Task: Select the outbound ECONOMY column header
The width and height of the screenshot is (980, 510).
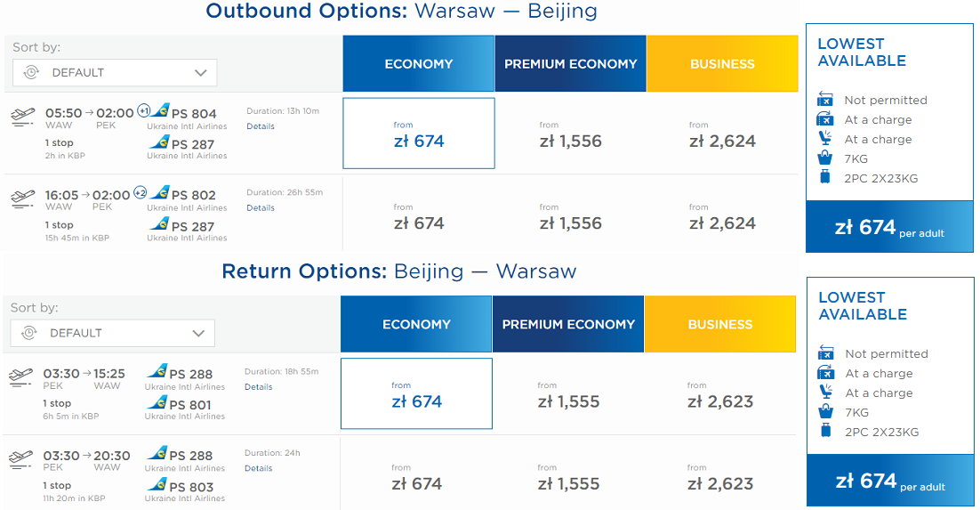Action: point(419,64)
